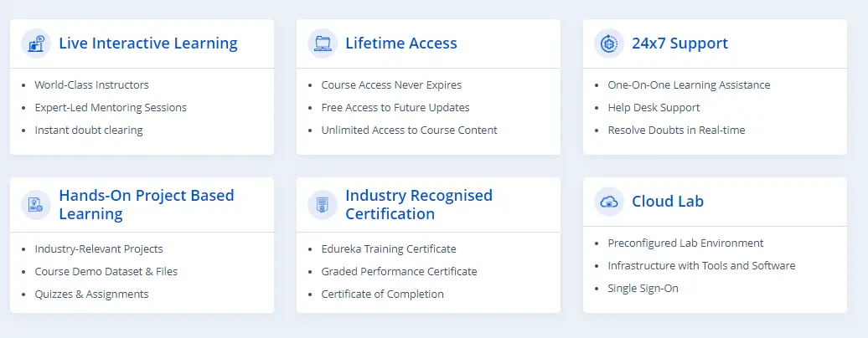This screenshot has width=868, height=338.
Task: Click the Industry Recognised Certification title
Action: pos(419,205)
